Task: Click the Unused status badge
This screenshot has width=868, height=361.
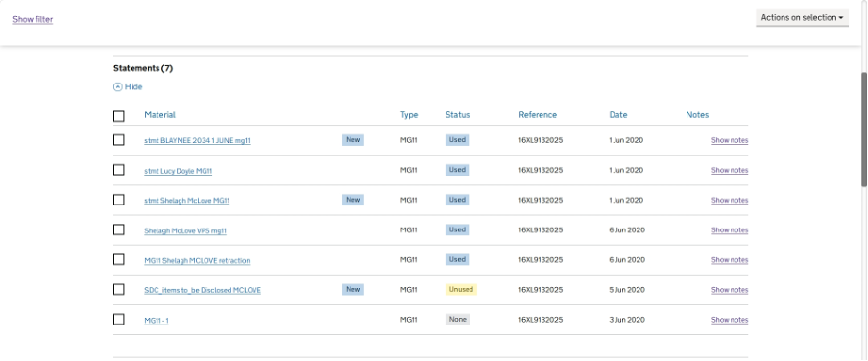Action: tap(461, 290)
